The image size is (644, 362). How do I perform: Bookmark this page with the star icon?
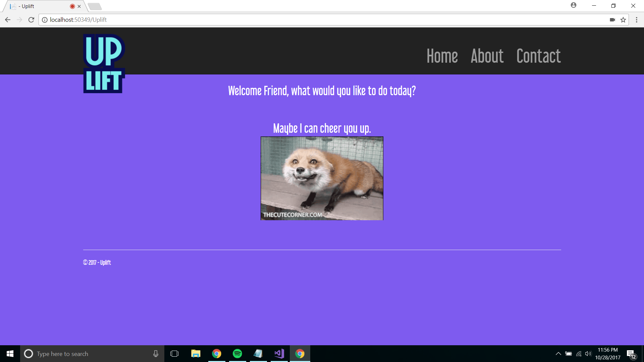(623, 20)
